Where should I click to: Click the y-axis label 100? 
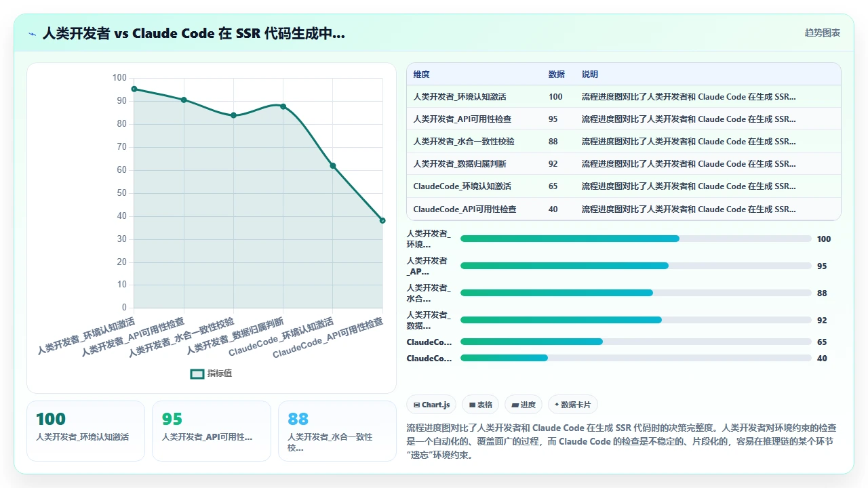(120, 78)
